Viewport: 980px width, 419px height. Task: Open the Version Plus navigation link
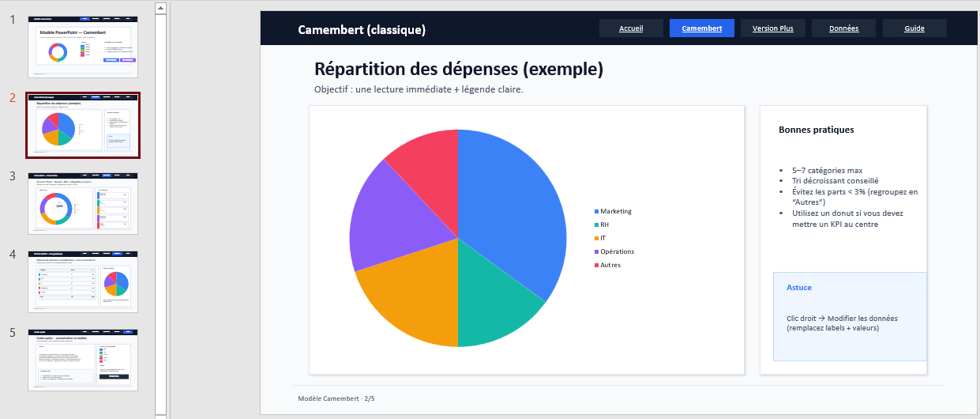(x=772, y=28)
